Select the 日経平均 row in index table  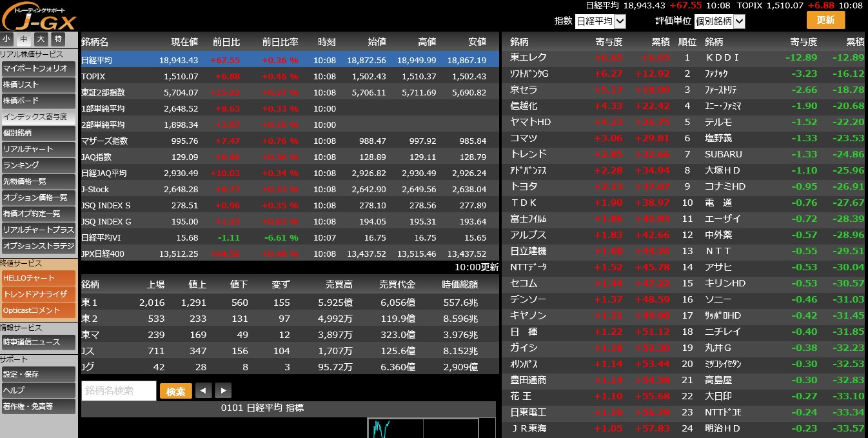[290, 60]
